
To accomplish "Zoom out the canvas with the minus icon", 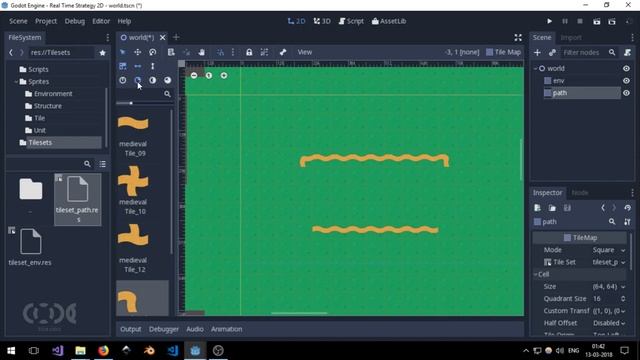I will click(194, 76).
